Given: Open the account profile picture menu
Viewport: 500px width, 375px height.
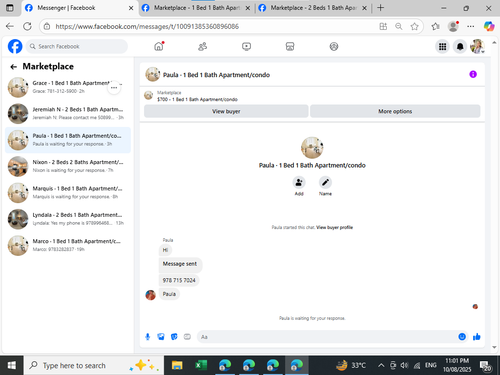Looking at the screenshot, I should pos(477,47).
